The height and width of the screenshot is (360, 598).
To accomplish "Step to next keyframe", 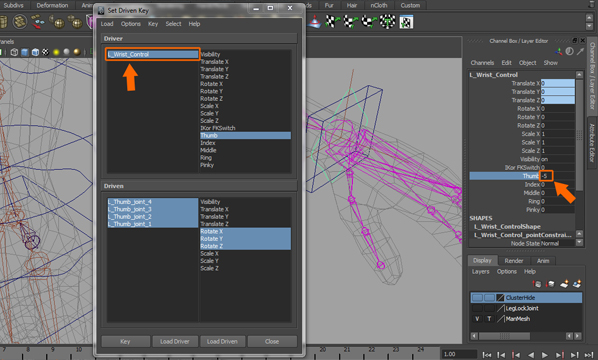I will tap(560, 355).
